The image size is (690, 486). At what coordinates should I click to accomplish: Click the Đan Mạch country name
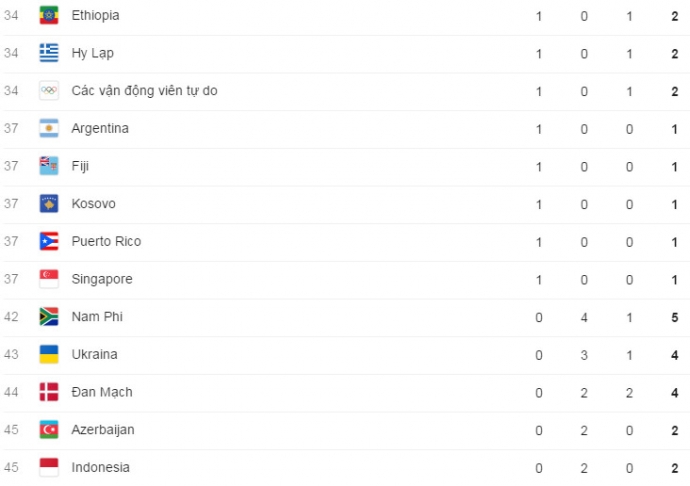102,392
